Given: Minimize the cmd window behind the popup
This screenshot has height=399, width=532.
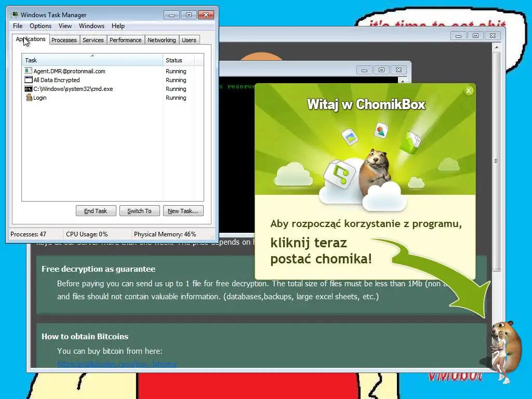Looking at the screenshot, I should (x=364, y=70).
